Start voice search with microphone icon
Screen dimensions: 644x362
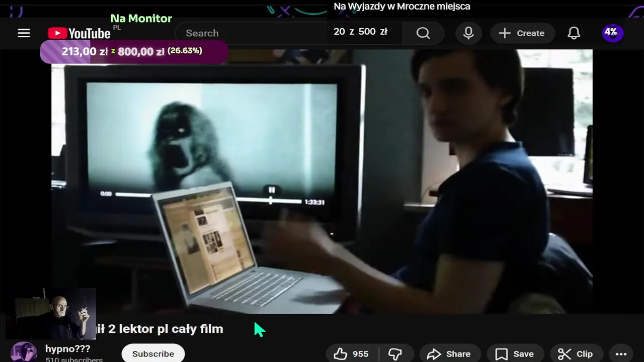click(468, 33)
